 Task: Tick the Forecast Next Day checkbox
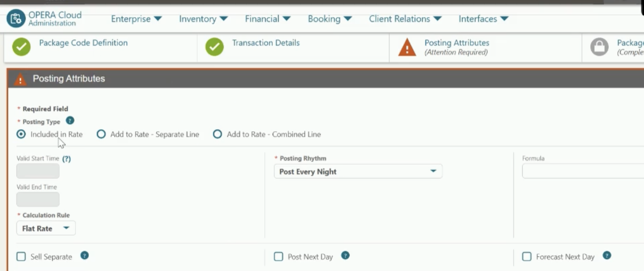pos(527,256)
